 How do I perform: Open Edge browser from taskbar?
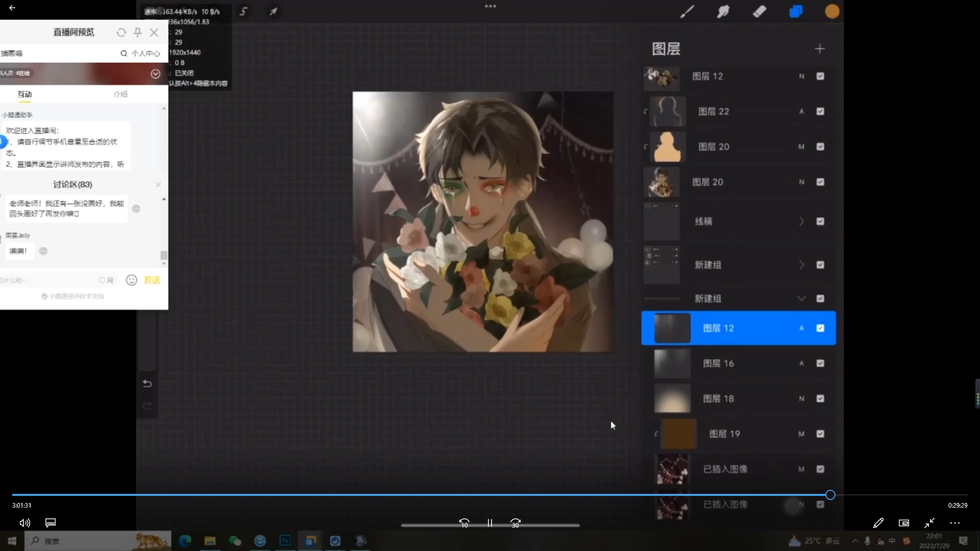[185, 541]
